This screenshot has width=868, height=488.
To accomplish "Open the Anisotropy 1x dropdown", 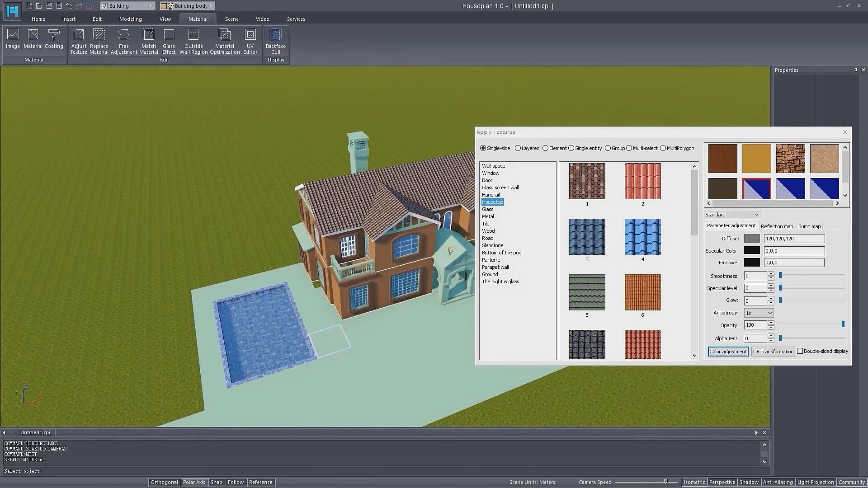I will coord(759,313).
